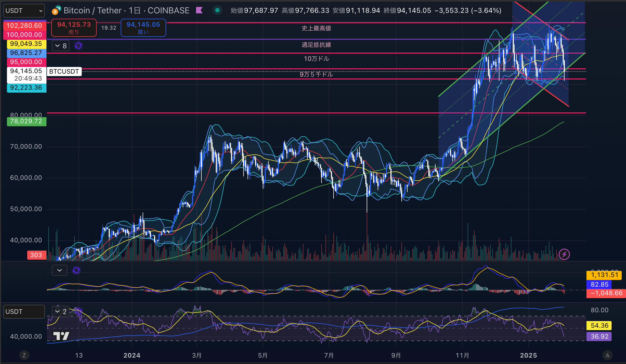This screenshot has width=626, height=364.
Task: Click the Bitcoin symbol logo icon
Action: [56, 10]
